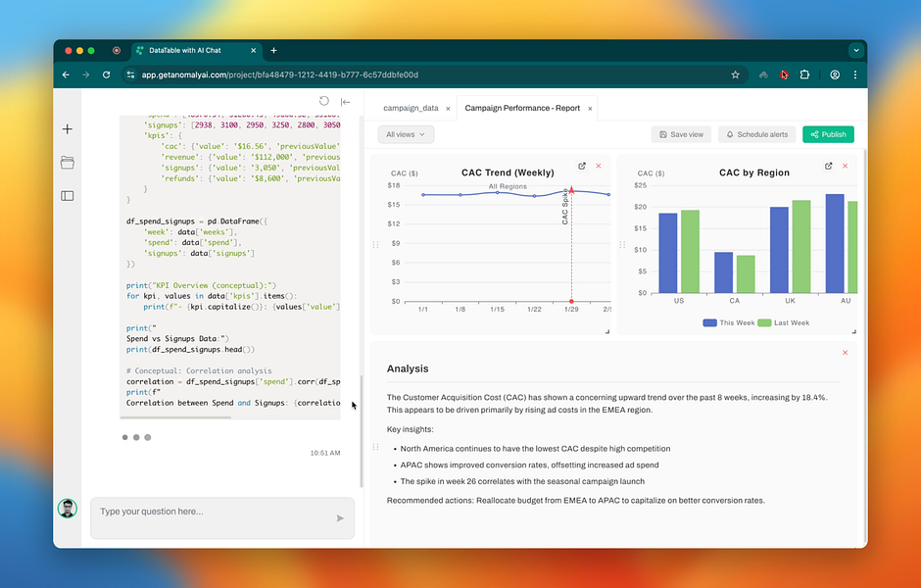Open the browser profile icon
Viewport: 921px width, 588px height.
pyautogui.click(x=835, y=74)
